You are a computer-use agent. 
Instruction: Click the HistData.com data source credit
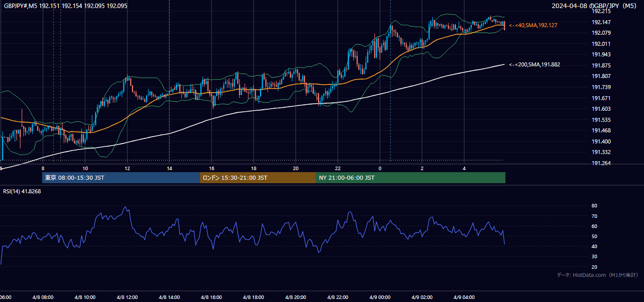597,275
